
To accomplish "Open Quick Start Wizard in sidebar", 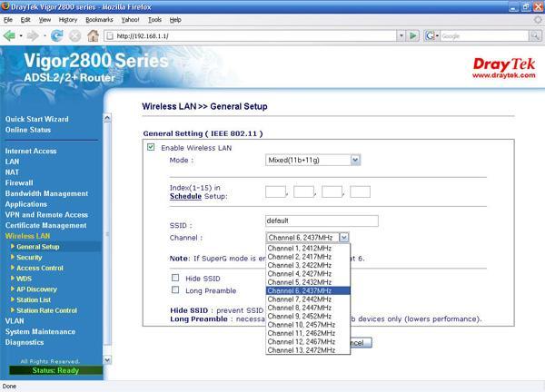I will [37, 119].
